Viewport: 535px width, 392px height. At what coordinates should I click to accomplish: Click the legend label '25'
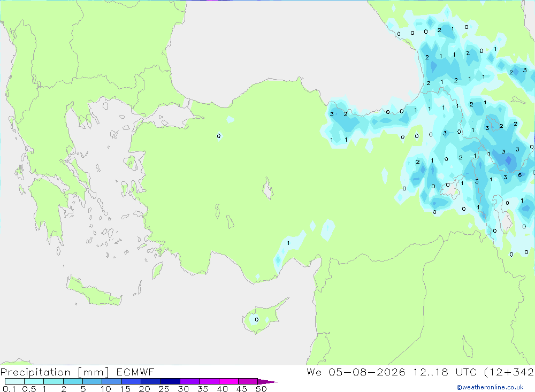click(164, 389)
